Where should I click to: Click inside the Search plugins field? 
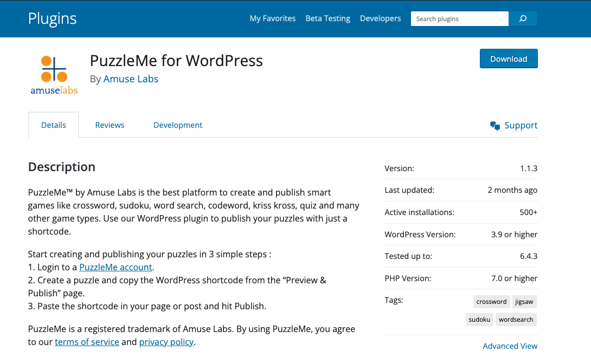tap(458, 18)
